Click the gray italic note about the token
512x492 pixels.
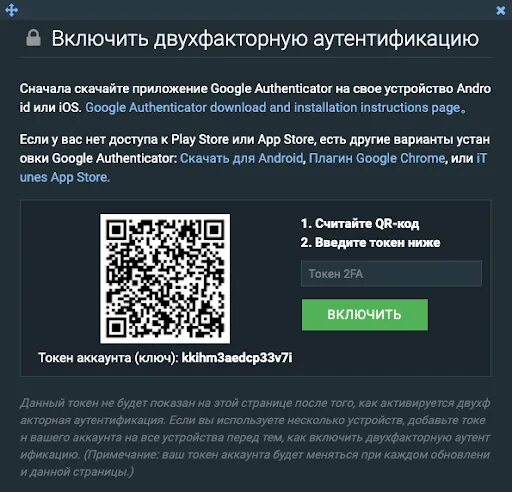(255, 437)
